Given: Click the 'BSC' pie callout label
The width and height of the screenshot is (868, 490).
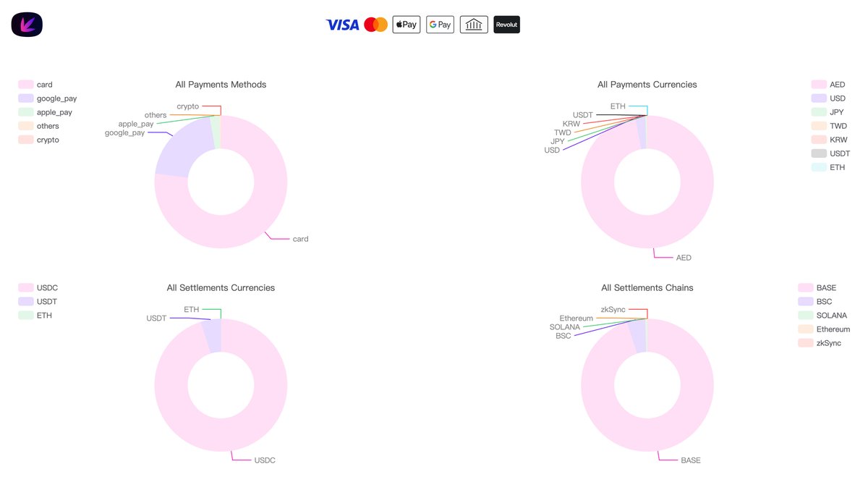Looking at the screenshot, I should (563, 336).
